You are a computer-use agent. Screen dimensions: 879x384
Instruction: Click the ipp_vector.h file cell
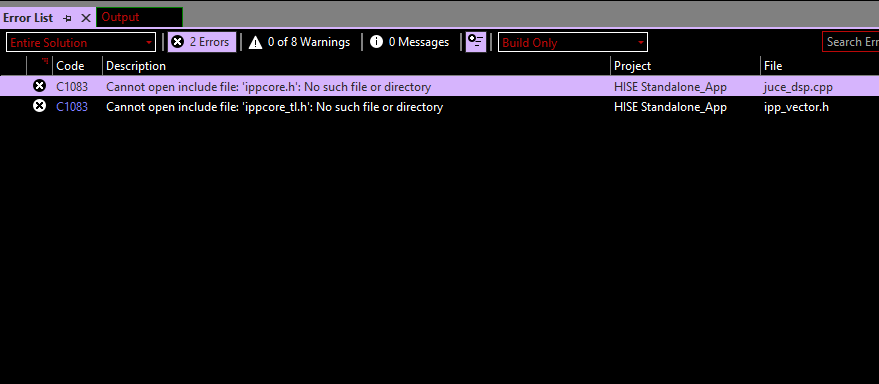tap(796, 107)
